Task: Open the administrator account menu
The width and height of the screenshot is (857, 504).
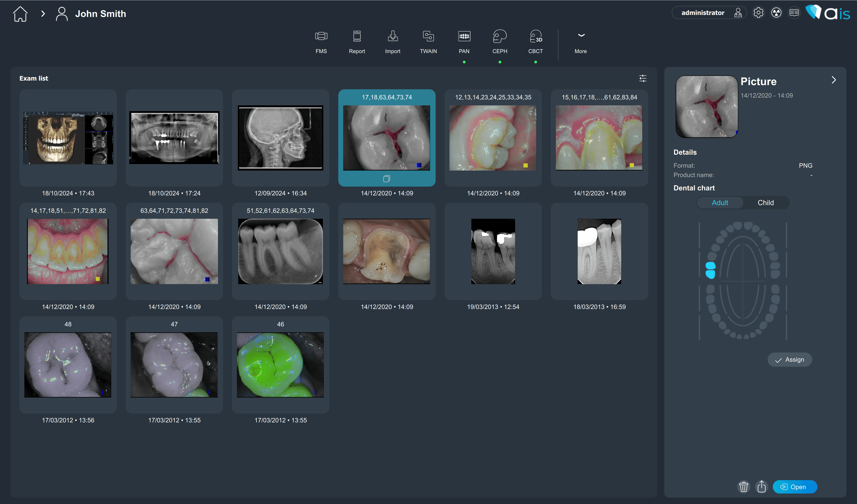Action: point(709,12)
